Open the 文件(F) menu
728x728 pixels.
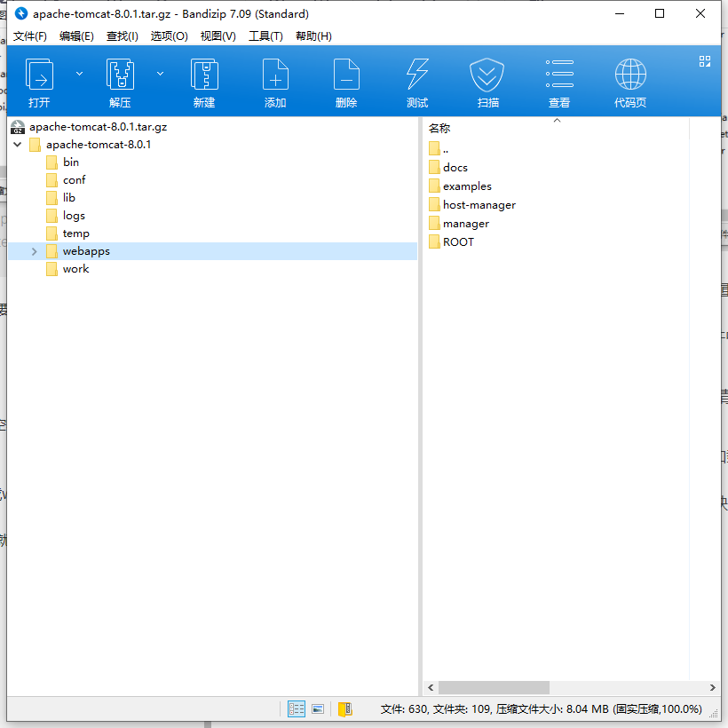[29, 36]
